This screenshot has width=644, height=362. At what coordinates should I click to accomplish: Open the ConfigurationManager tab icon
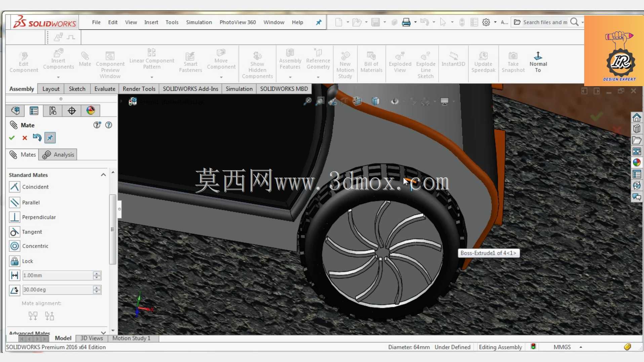tap(53, 110)
